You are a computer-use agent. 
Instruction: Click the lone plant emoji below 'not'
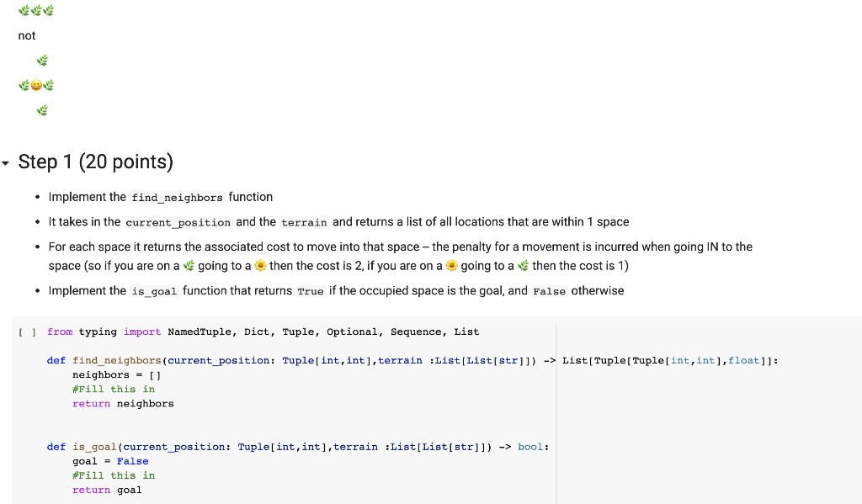[x=42, y=61]
